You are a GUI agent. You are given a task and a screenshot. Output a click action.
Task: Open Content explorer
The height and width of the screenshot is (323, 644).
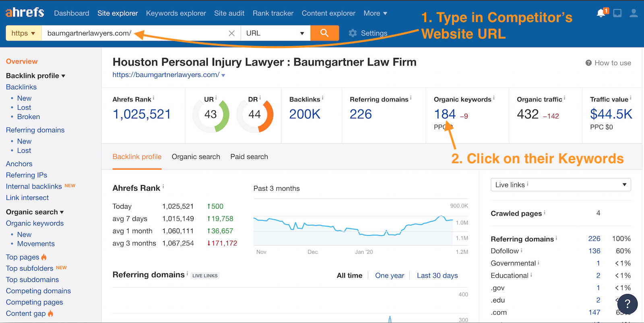coord(328,13)
